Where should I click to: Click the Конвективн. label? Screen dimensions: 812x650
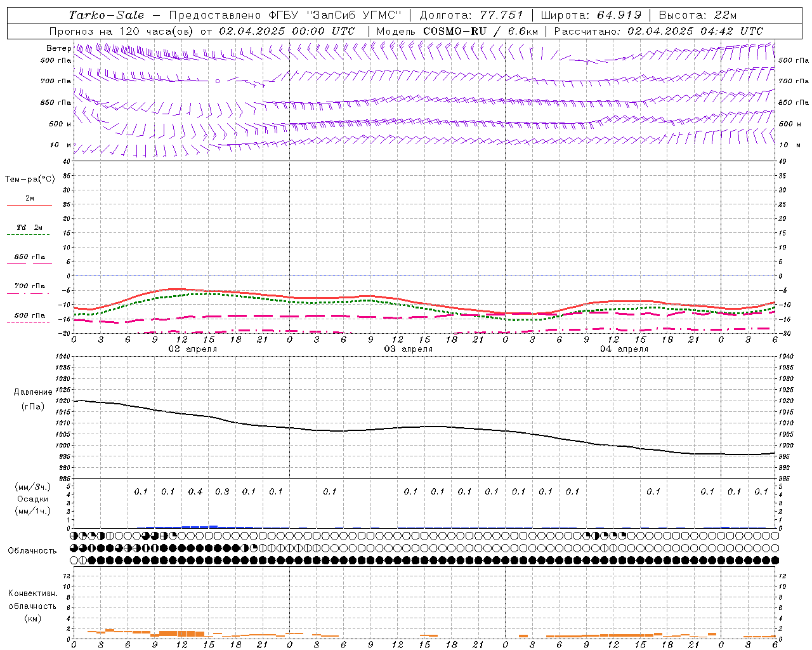[x=32, y=594]
